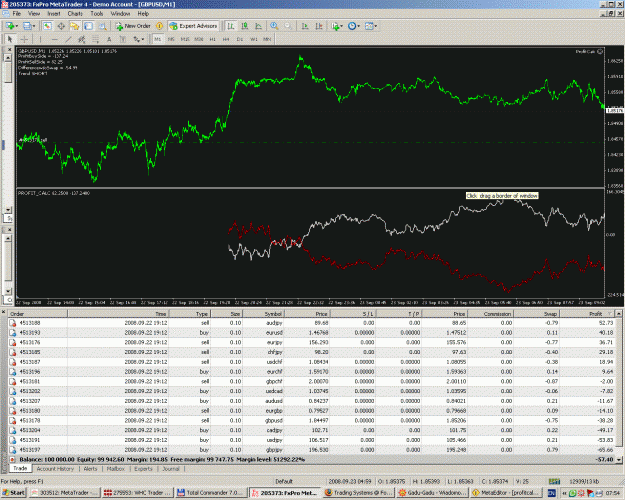
Task: Select the Equidistant Channel tool
Action: click(x=82, y=39)
